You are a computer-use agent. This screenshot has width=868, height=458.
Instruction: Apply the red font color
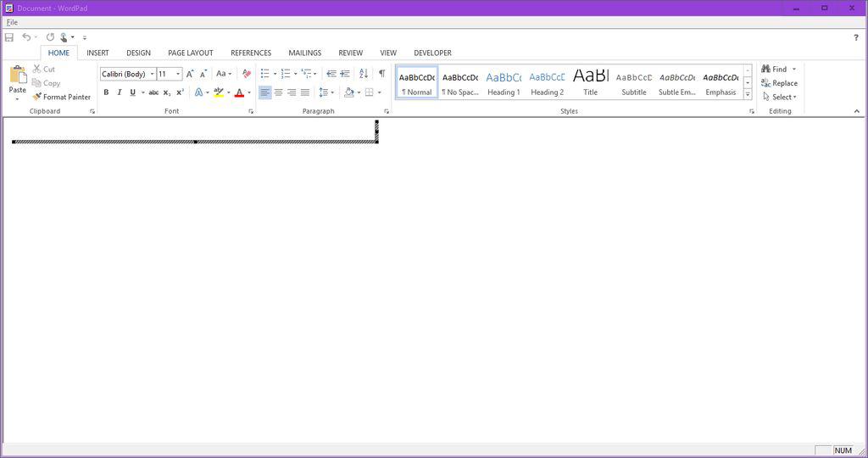tap(239, 92)
